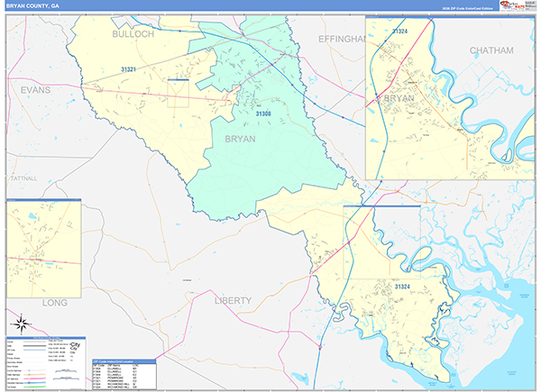541x392 pixels.
Task: Click the legend panel's blue title bar
Action: click(46, 338)
